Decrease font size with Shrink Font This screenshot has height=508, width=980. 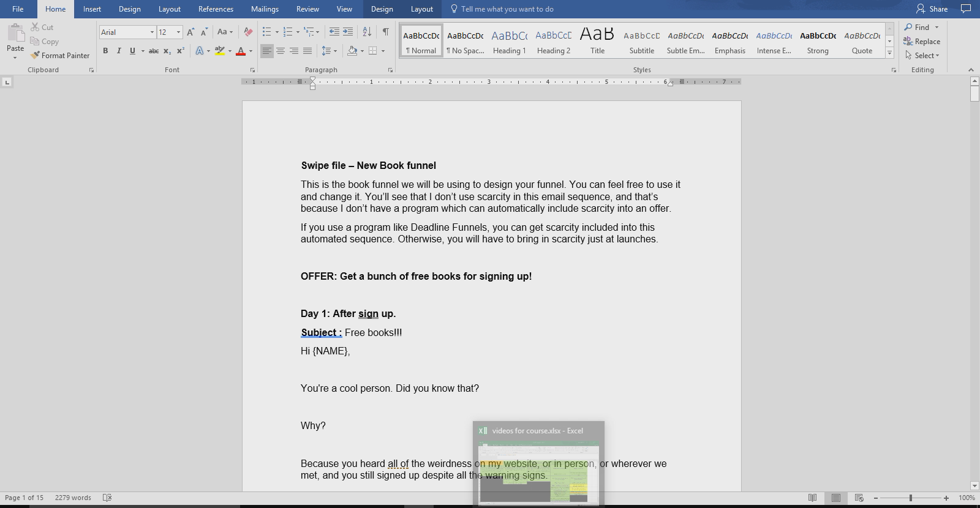point(204,32)
